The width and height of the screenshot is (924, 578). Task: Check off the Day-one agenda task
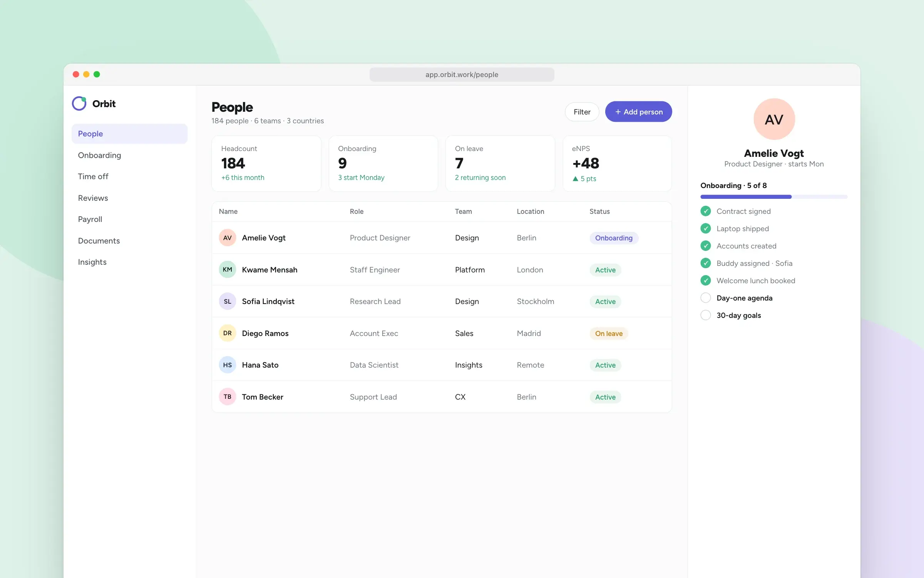click(x=706, y=298)
